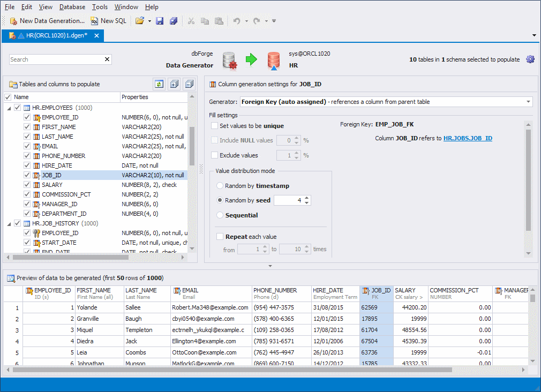Click the Save file toolbar icon
Image resolution: width=541 pixels, height=392 pixels.
[160, 20]
